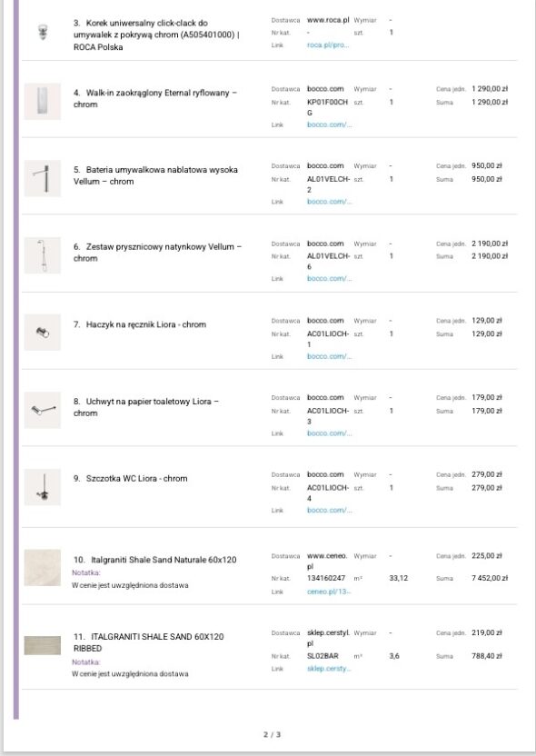Screen dimensions: 536x756
Task: Click the toilet paper holder thumbnail
Action: click(x=43, y=410)
